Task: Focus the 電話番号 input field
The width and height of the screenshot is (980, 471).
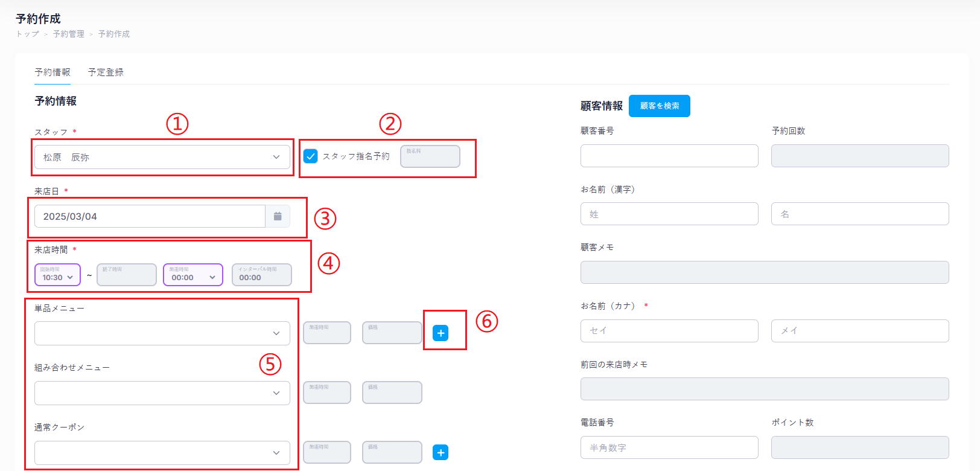Action: pyautogui.click(x=669, y=447)
